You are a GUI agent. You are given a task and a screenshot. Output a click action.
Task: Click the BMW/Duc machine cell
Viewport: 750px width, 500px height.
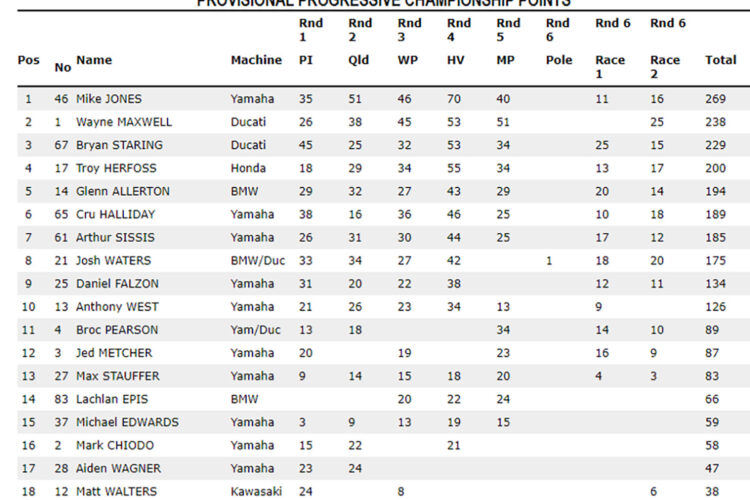pos(258,260)
